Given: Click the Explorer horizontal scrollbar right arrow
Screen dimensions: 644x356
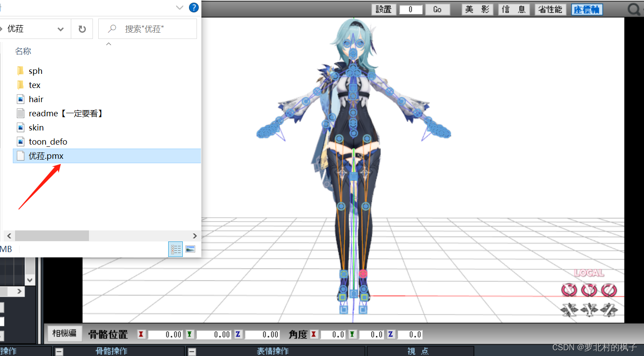Looking at the screenshot, I should 195,236.
